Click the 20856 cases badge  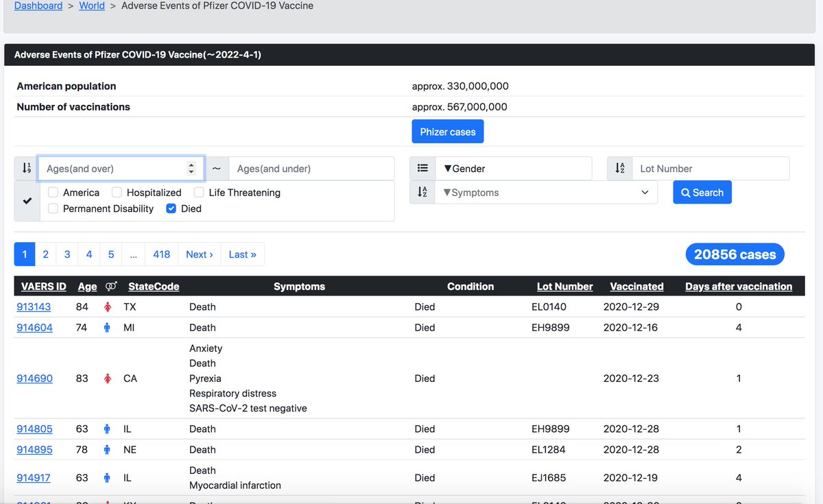[735, 254]
